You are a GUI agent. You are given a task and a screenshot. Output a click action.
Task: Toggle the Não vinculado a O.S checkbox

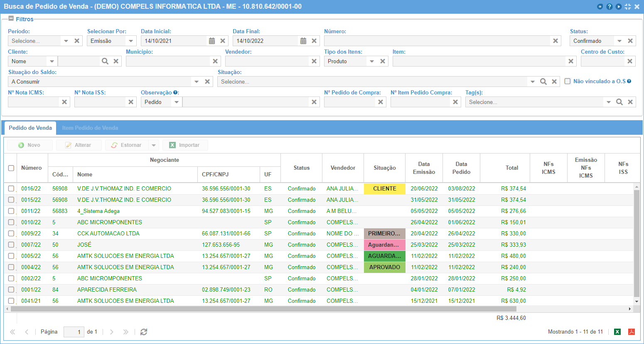click(x=568, y=81)
